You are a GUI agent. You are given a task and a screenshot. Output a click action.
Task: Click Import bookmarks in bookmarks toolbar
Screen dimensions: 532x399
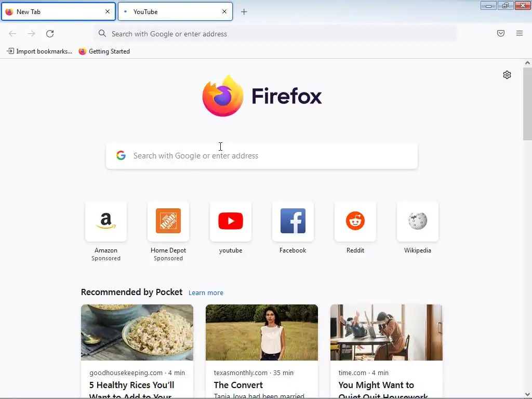point(39,51)
